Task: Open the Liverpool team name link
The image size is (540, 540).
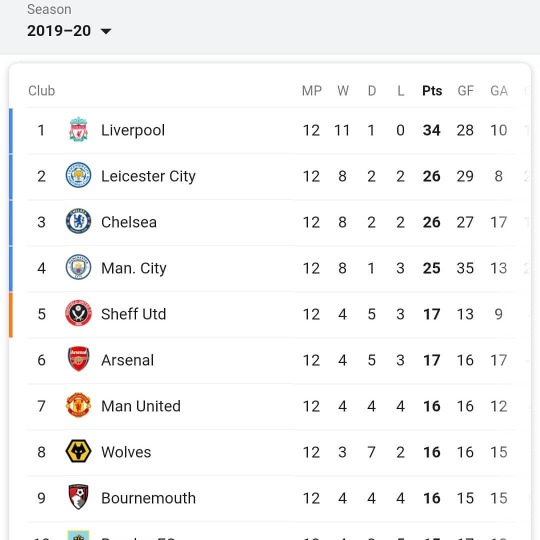Action: 133,130
